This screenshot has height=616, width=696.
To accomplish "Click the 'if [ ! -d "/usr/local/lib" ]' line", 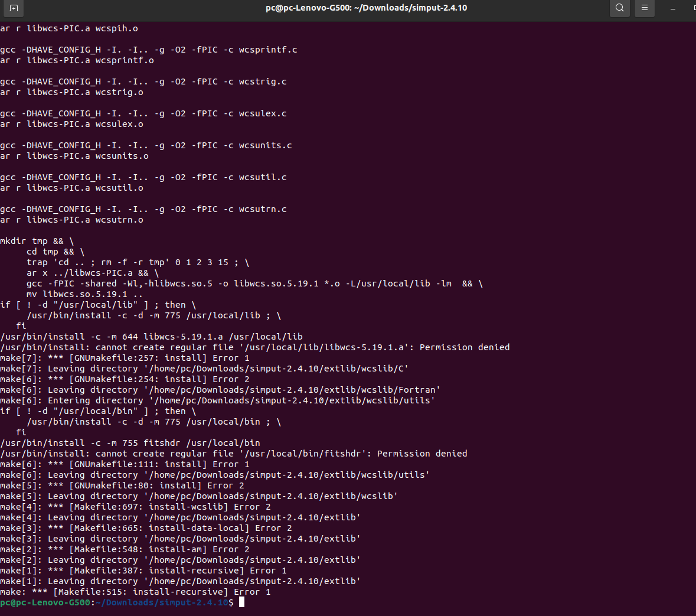I will (x=98, y=305).
